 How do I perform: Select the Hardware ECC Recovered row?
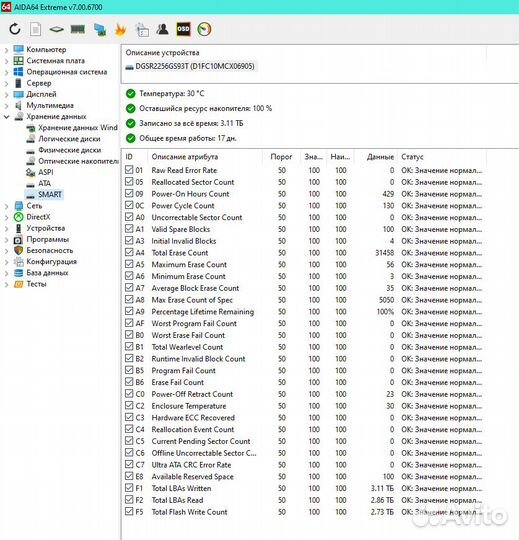coord(303,418)
